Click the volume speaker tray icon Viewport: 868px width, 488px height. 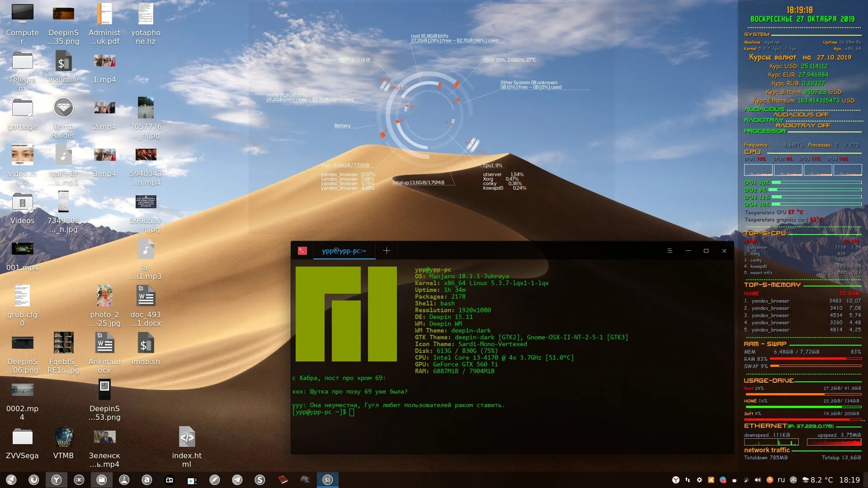(758, 480)
